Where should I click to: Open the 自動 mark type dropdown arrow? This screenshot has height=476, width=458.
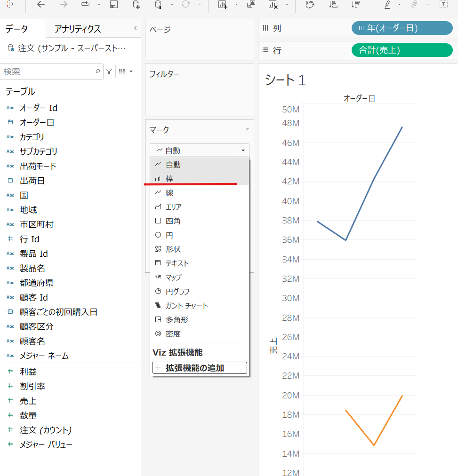(243, 151)
